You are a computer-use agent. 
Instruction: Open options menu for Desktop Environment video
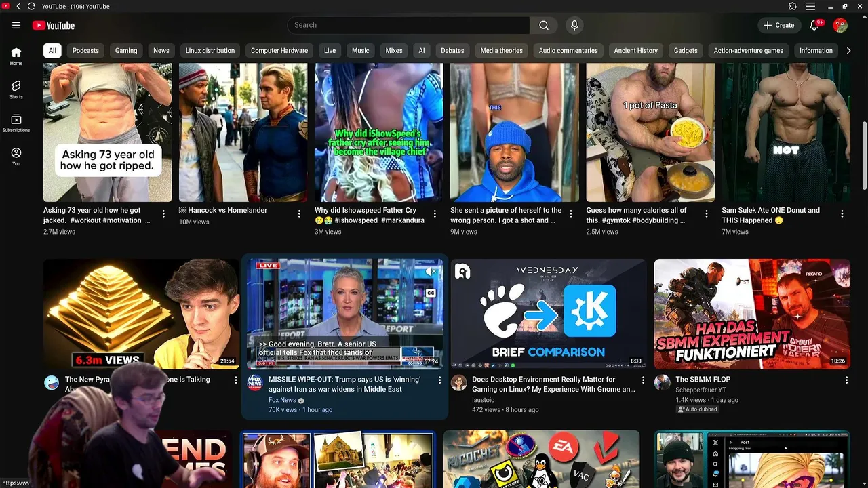coord(644,380)
